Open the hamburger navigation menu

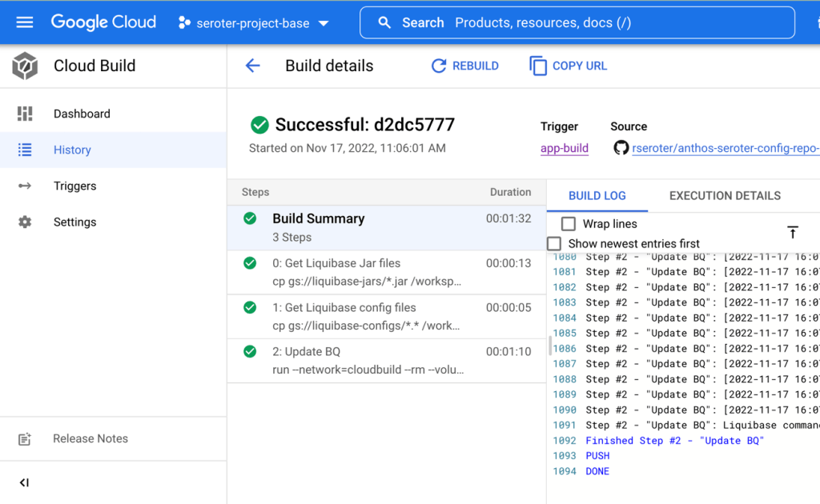25,22
